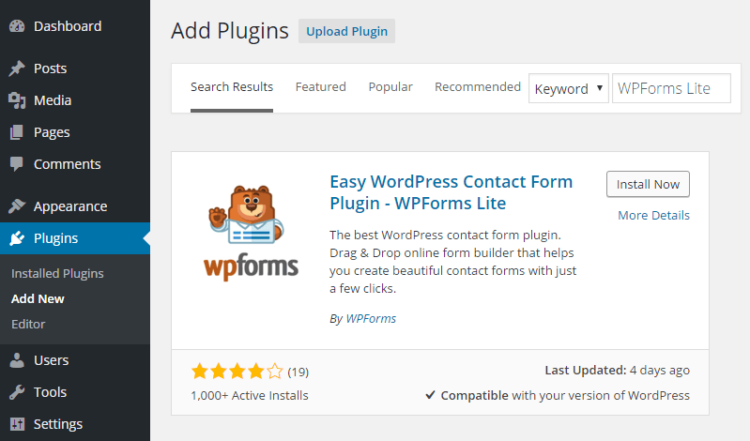Open Installed Plugins submenu item
This screenshot has width=750, height=441.
tap(57, 273)
